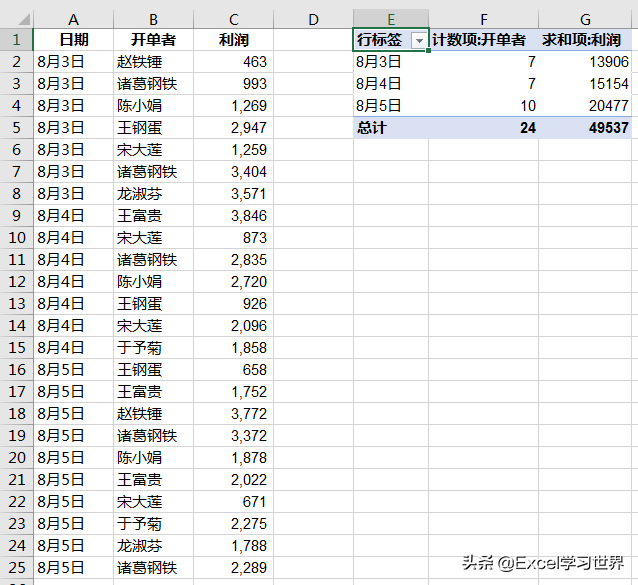The width and height of the screenshot is (638, 585).
Task: Select profit cell 3,772
Action: tap(234, 413)
